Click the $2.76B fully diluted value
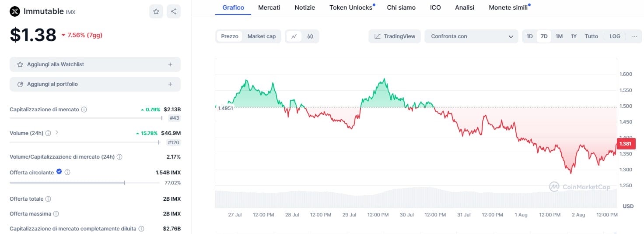The image size is (644, 234). [x=172, y=229]
